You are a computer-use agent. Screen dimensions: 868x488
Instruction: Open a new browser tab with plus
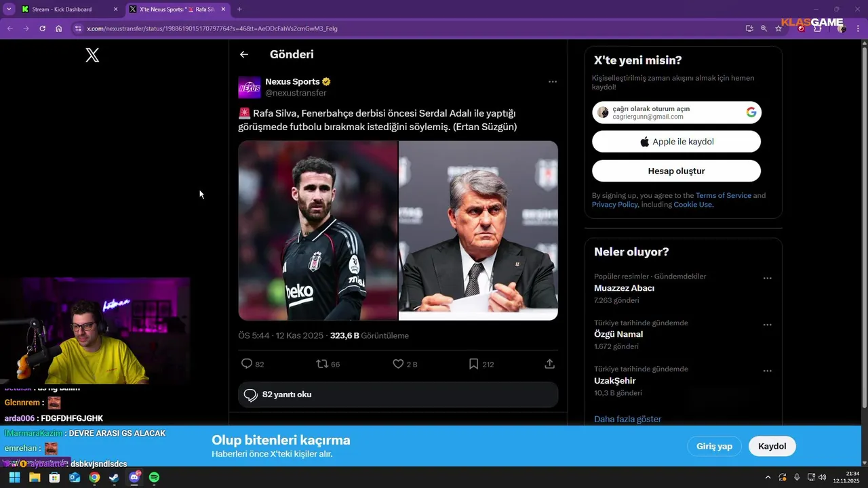239,9
